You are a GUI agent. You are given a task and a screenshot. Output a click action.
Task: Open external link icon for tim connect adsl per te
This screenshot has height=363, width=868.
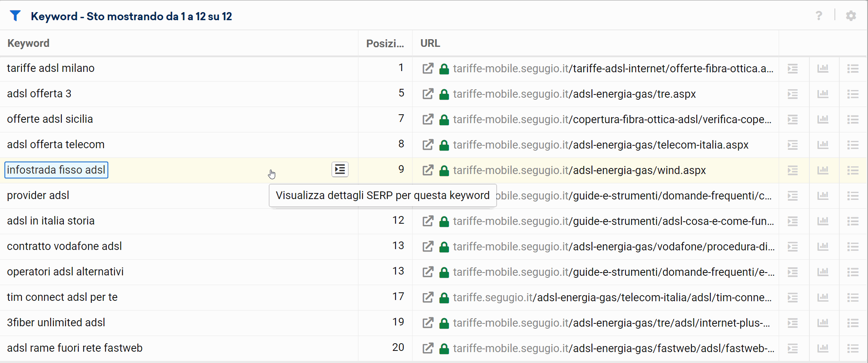428,298
